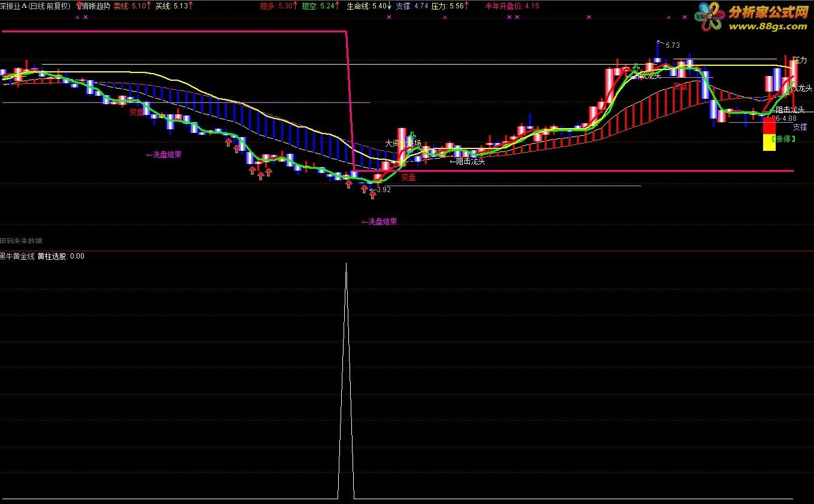Click the green arrow above 大资金进场 label
The width and height of the screenshot is (814, 504).
click(x=412, y=135)
